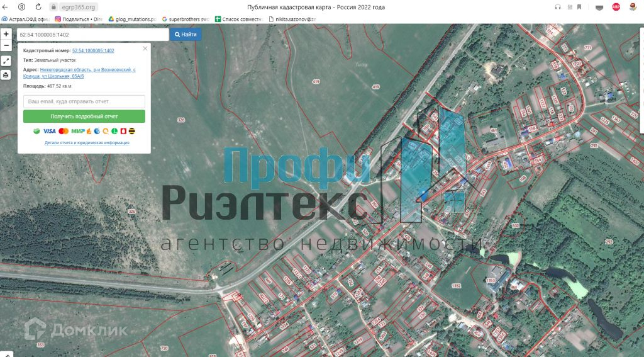Zoom in the map with plus button

6,34
